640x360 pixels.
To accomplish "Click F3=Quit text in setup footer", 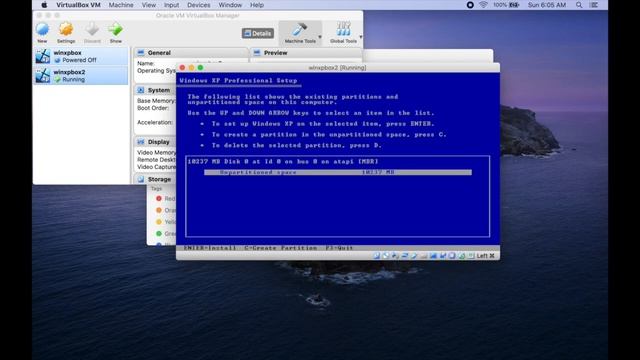I will tap(339, 248).
